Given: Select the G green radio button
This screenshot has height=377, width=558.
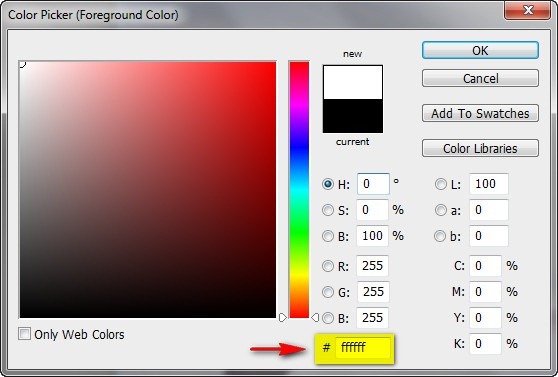Looking at the screenshot, I should tap(328, 292).
